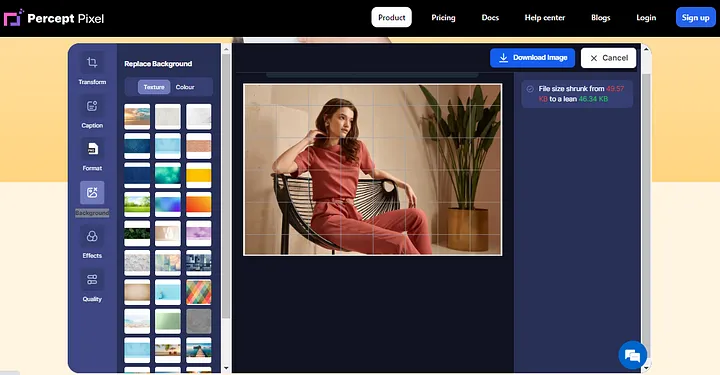
Task: Switch to the Colour option
Action: pos(185,87)
